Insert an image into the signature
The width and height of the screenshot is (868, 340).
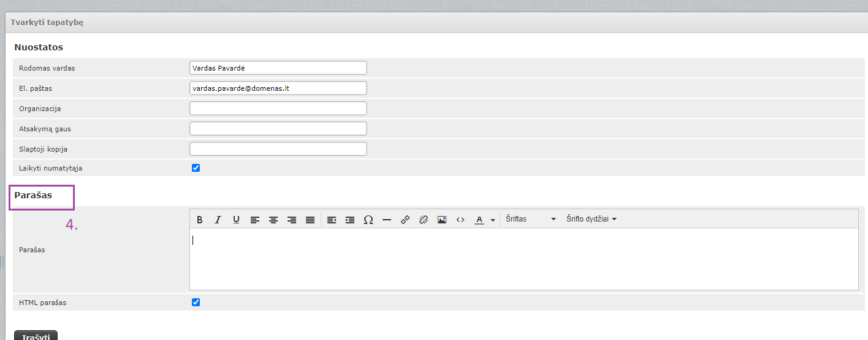[x=442, y=220]
